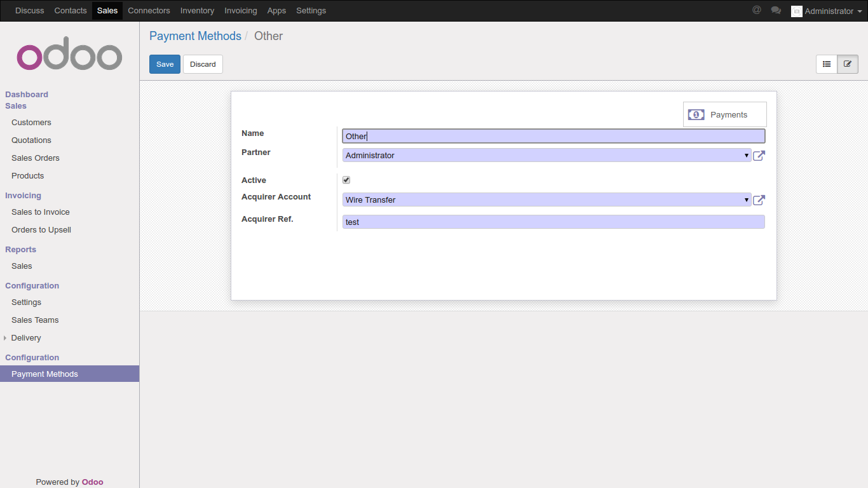The height and width of the screenshot is (488, 868).
Task: Open Sales report under Reports
Action: (70, 266)
